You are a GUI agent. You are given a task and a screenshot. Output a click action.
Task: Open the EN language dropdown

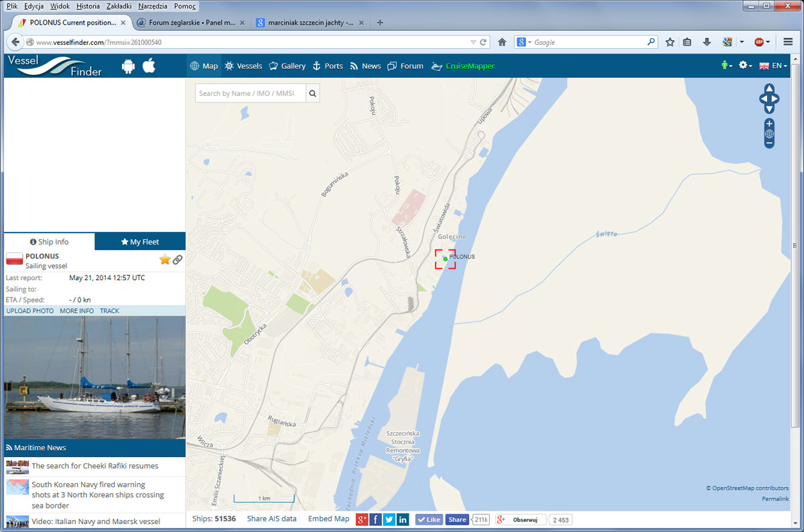(773, 66)
